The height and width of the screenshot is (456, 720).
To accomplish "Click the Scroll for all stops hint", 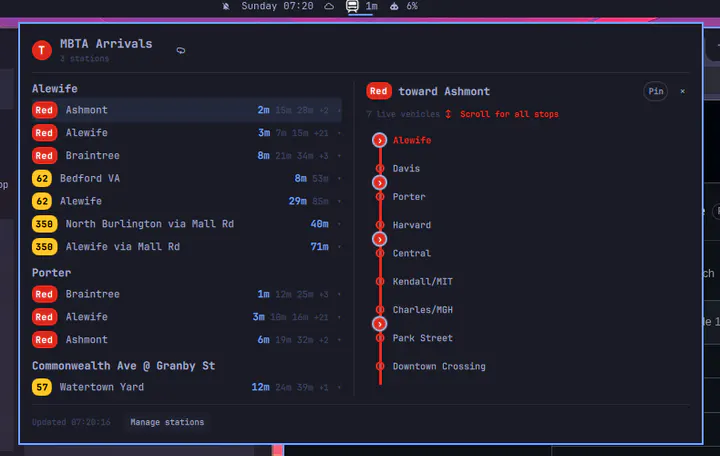I will [x=509, y=114].
